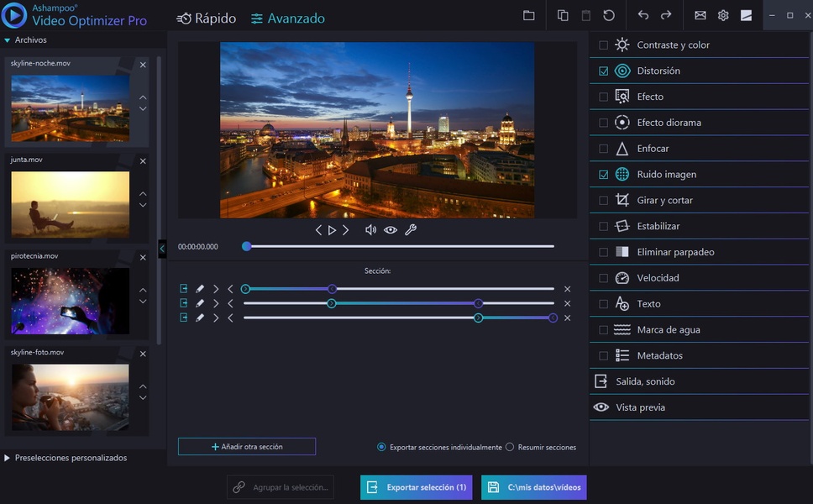Uncheck the Distorsión checkbox

pos(604,71)
